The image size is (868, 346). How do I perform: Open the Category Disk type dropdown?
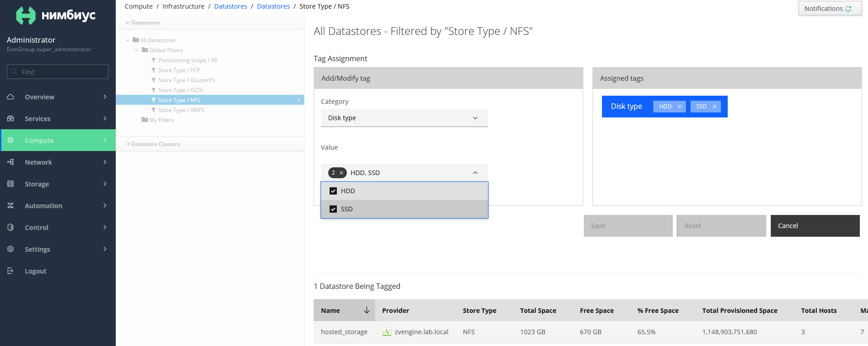point(404,118)
